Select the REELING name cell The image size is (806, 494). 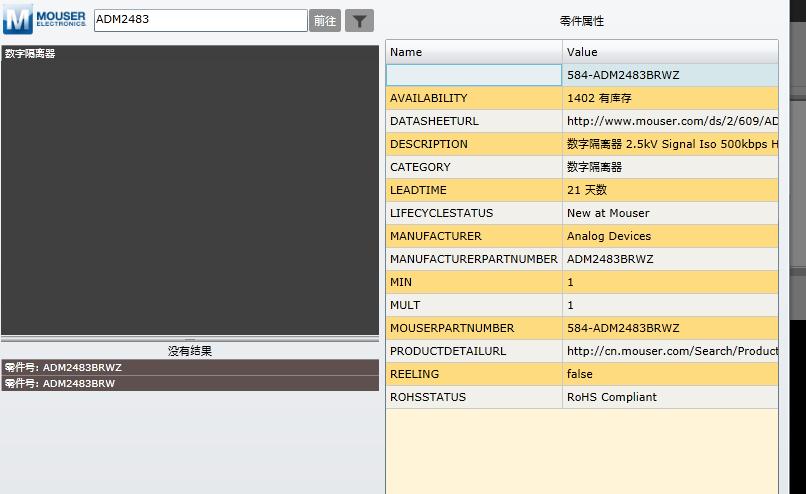click(x=474, y=374)
